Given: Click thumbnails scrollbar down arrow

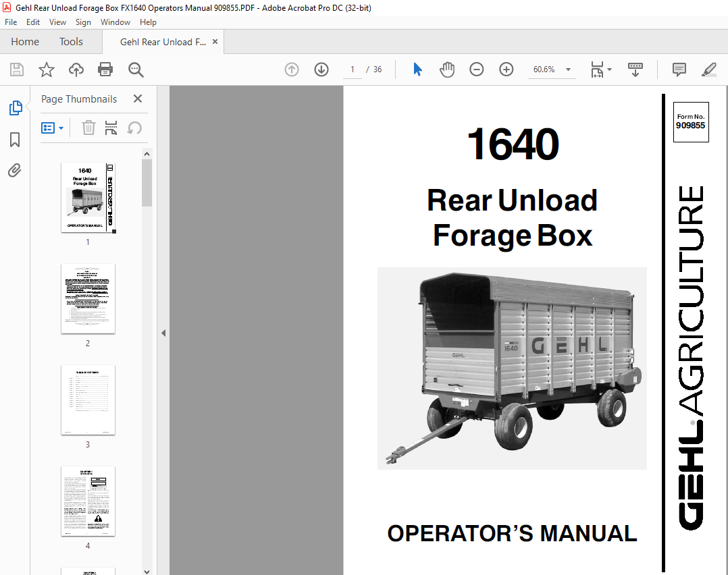Looking at the screenshot, I should pyautogui.click(x=147, y=571).
